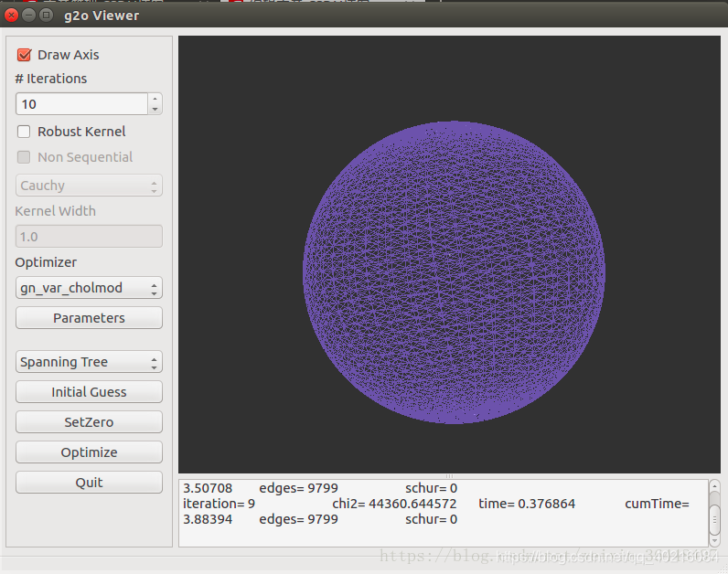
Task: Click the 'time= 0.376864' log entry
Action: (x=527, y=504)
